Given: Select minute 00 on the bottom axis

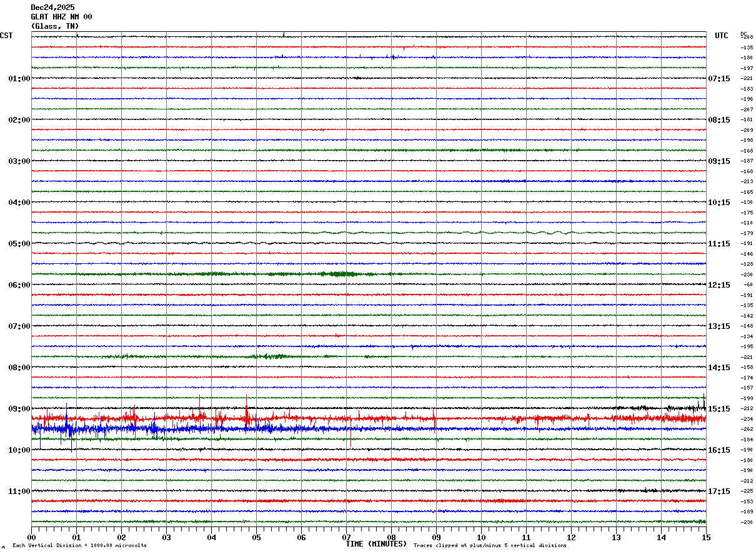Looking at the screenshot, I should [32, 537].
